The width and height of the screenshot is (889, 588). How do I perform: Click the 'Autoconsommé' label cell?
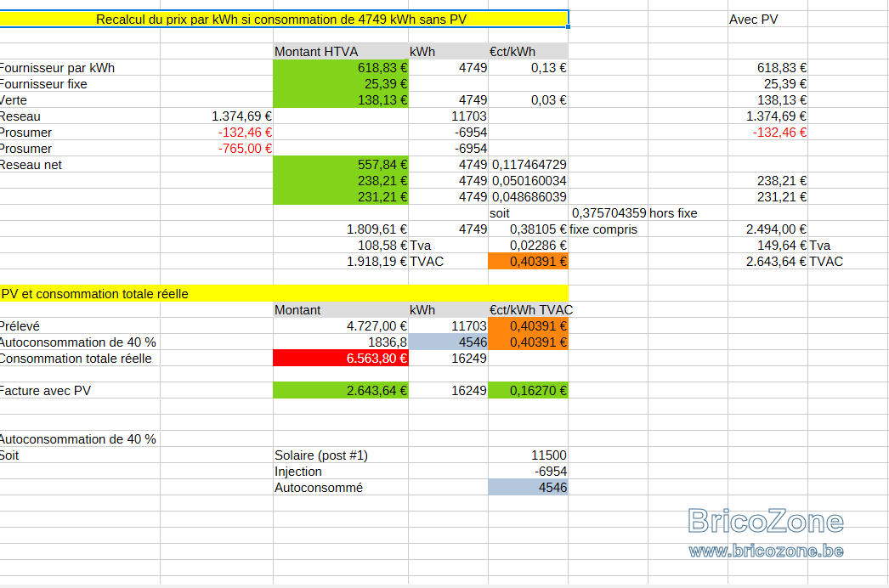tap(340, 488)
